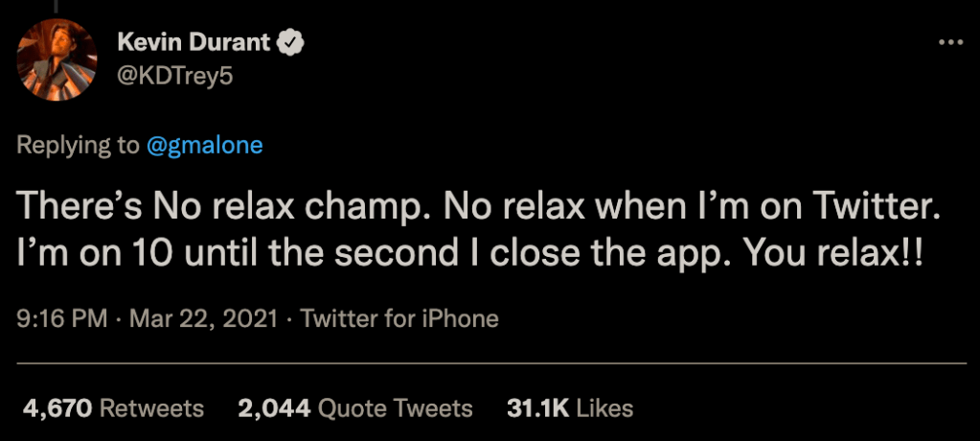Click the 'Replying to' label
Image resolution: width=980 pixels, height=441 pixels.
80,146
